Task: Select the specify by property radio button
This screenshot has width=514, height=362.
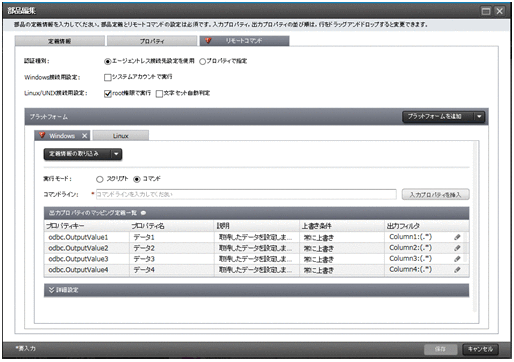Action: point(202,62)
